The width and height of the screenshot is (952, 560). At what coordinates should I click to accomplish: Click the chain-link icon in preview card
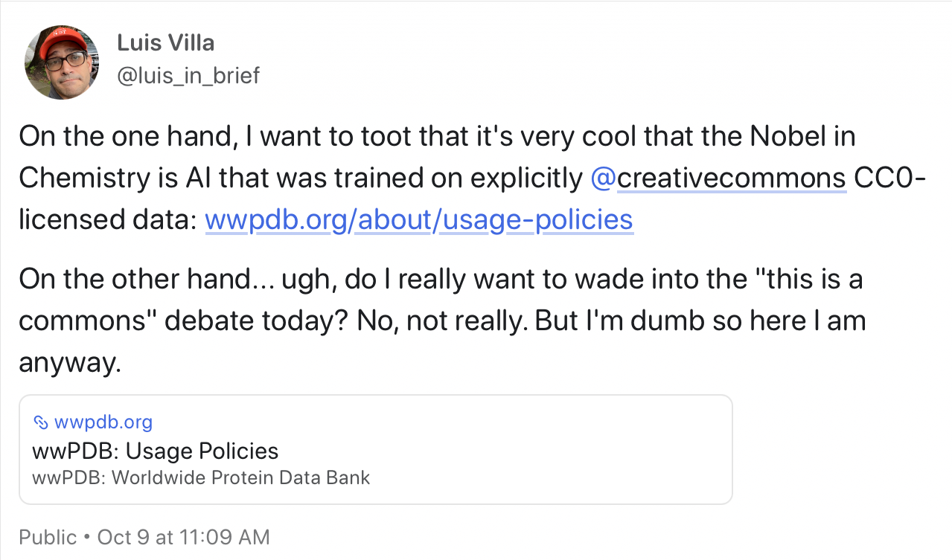tap(41, 423)
